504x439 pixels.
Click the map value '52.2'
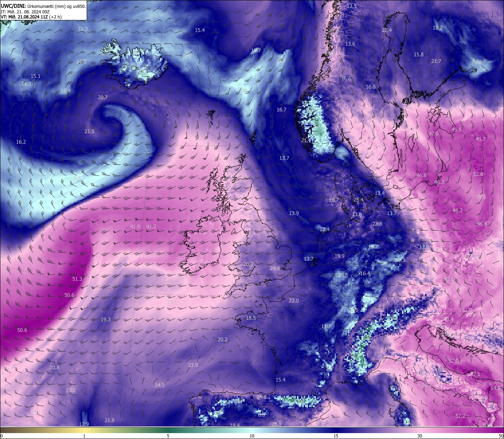tap(460, 416)
